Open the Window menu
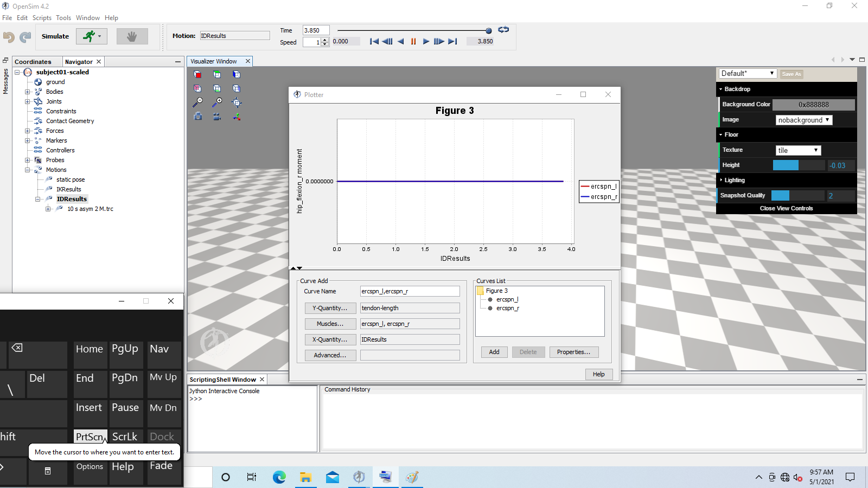 click(x=88, y=18)
